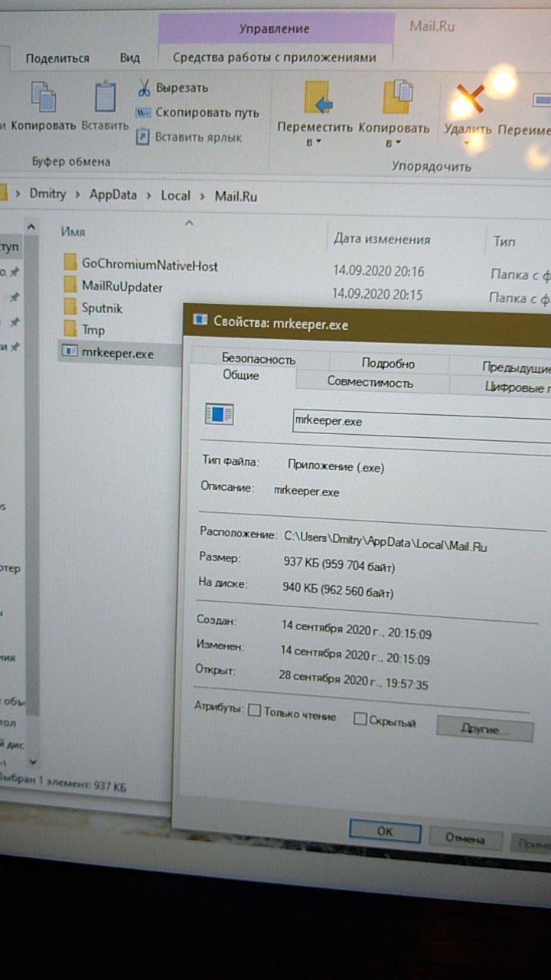Click date 14.09.2020 20:15 in MailRuUpdater row

tap(378, 292)
